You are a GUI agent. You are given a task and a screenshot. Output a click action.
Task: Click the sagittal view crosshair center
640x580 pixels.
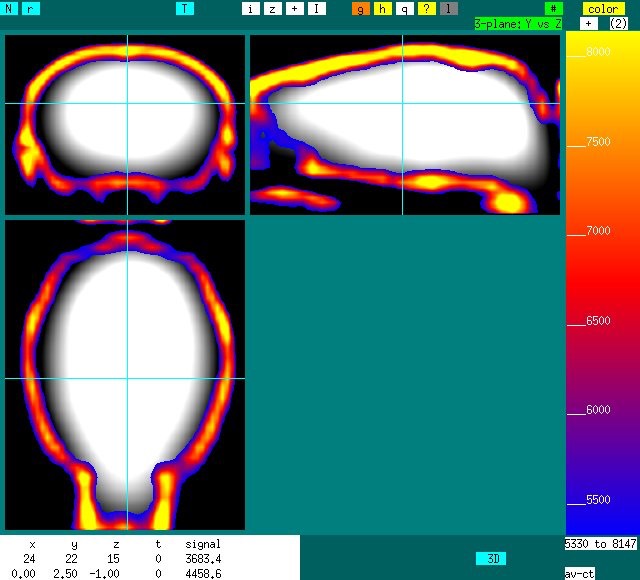tap(402, 103)
